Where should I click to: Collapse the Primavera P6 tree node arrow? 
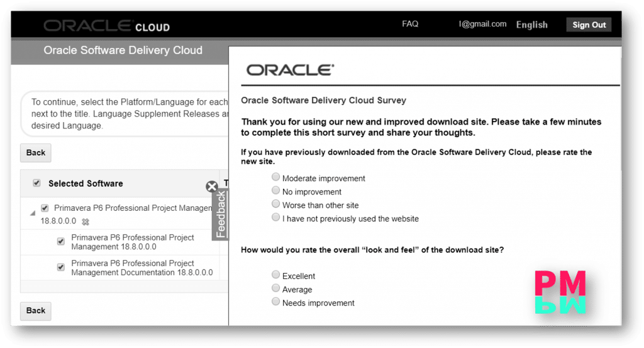[x=33, y=213]
